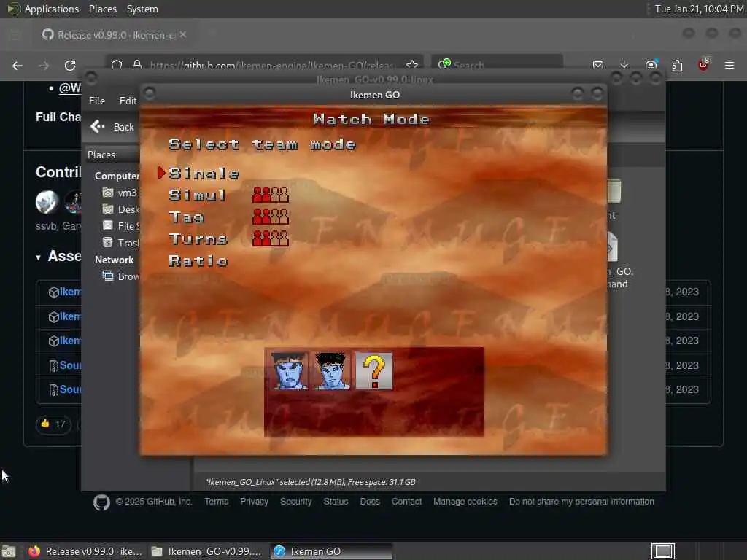This screenshot has width=747, height=560.
Task: Switch to Firefox taskbar entry
Action: [86, 551]
